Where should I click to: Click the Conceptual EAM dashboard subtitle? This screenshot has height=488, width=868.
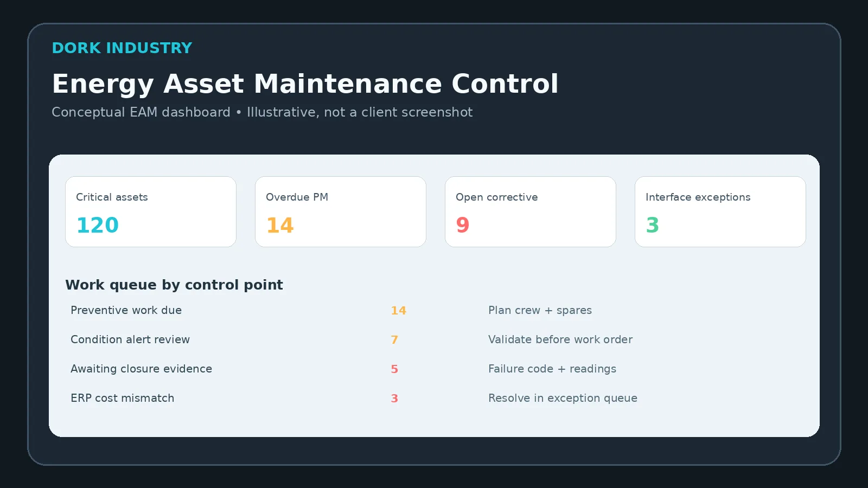tap(262, 112)
